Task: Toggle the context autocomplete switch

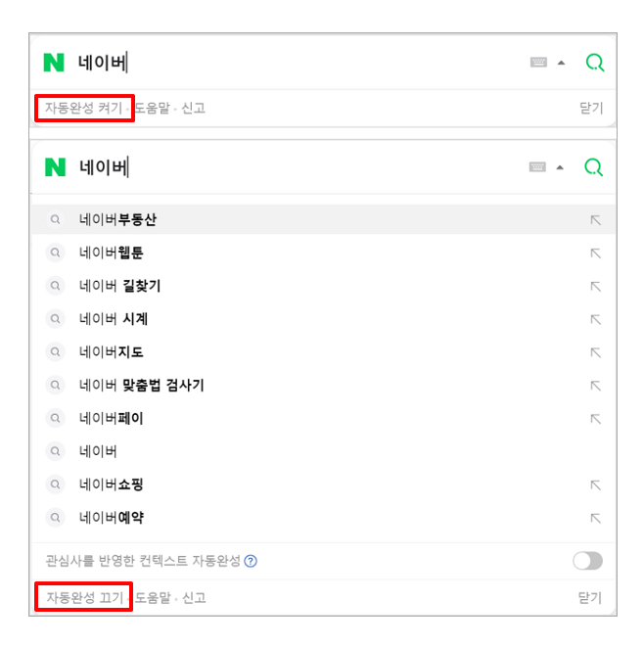Action: pyautogui.click(x=587, y=561)
